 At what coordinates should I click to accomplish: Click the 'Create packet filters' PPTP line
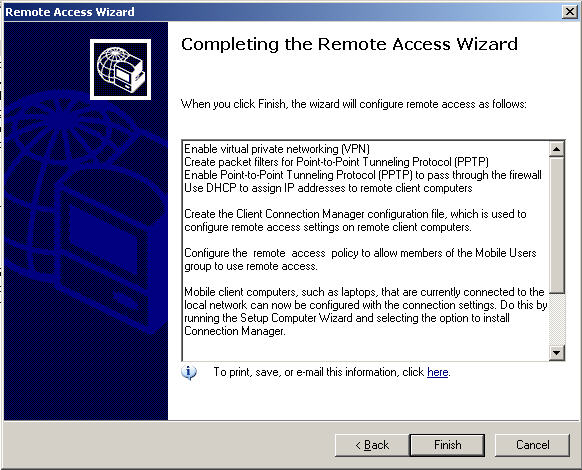click(x=336, y=162)
